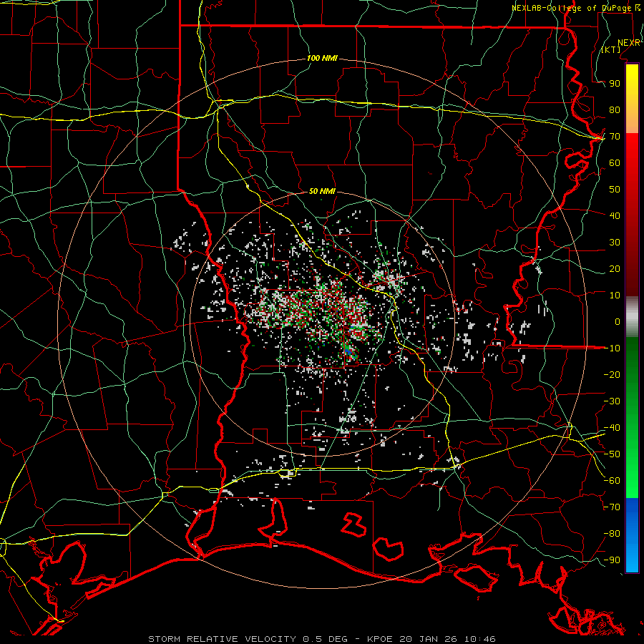The height and width of the screenshot is (644, 644).
Task: Click the "100 NMI" range ring label
Action: tap(322, 59)
